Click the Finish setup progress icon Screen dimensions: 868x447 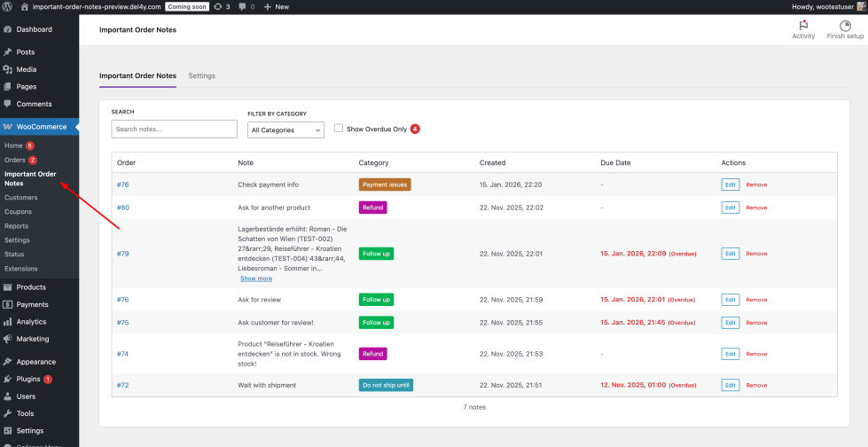(845, 27)
